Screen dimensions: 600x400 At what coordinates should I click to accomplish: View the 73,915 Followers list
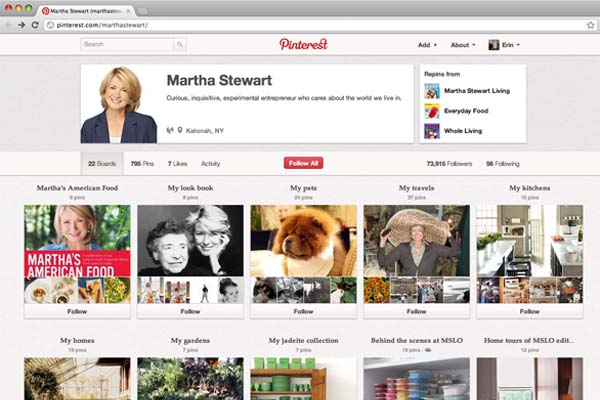click(449, 163)
